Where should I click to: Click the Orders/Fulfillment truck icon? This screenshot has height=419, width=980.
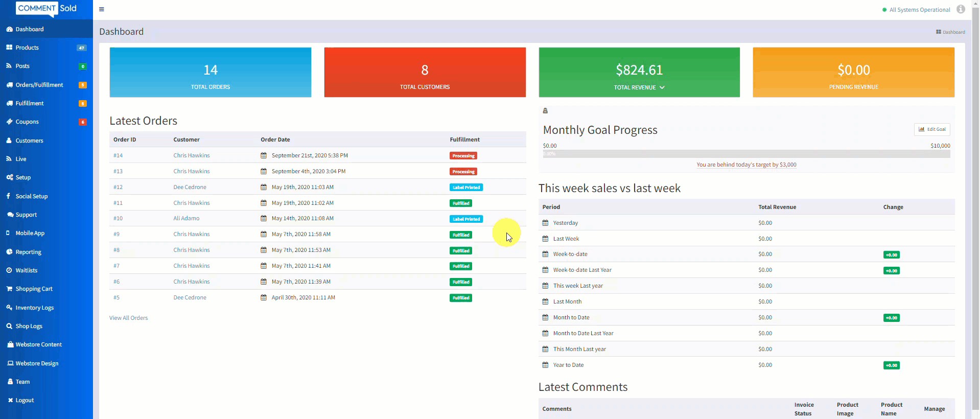9,85
